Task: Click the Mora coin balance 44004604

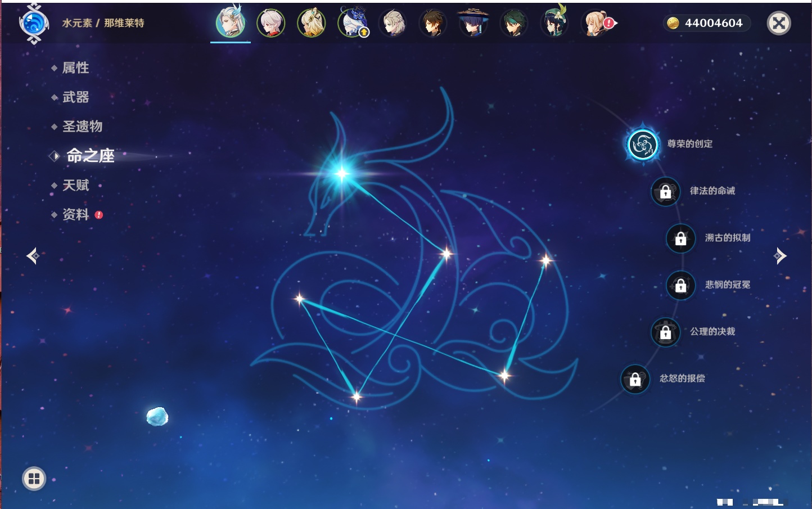Action: (707, 23)
